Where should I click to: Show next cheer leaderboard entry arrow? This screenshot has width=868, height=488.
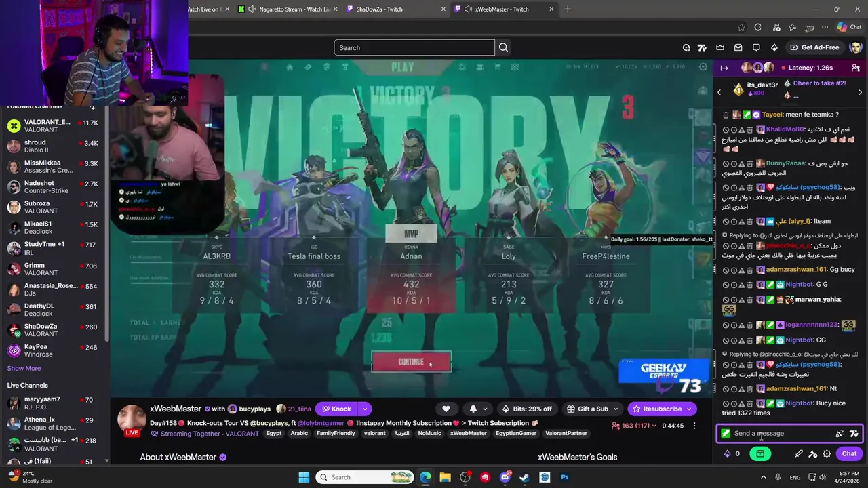[x=860, y=92]
